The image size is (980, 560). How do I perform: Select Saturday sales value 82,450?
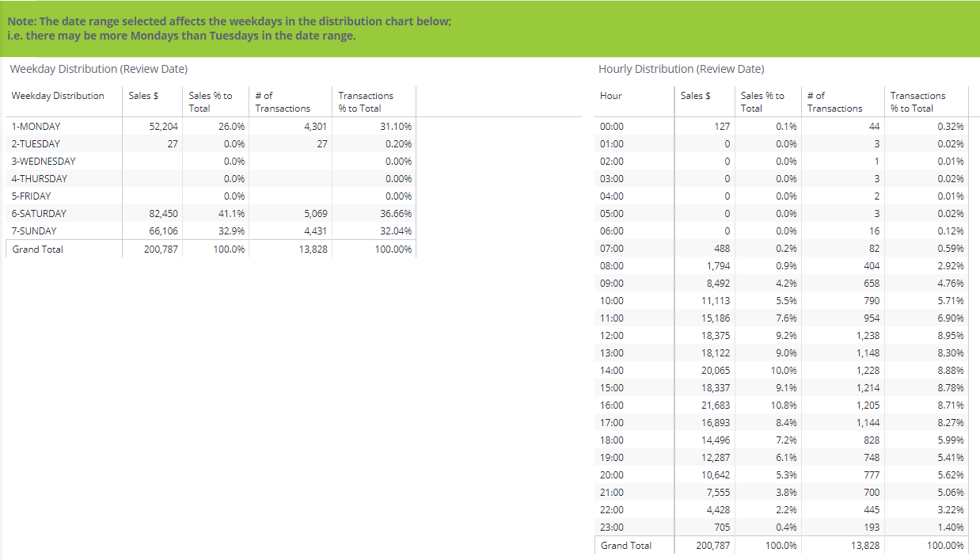[x=163, y=214]
